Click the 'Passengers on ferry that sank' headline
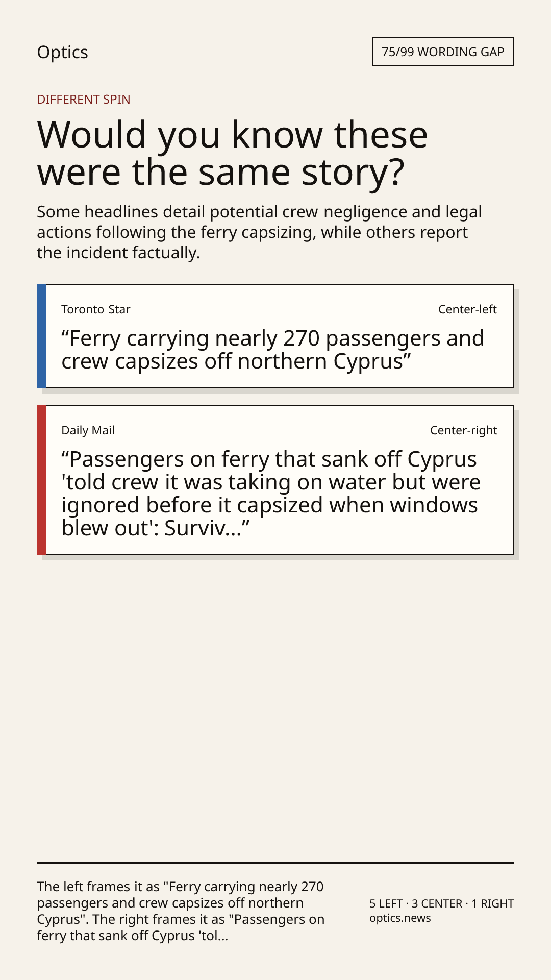The width and height of the screenshot is (551, 980). point(271,494)
